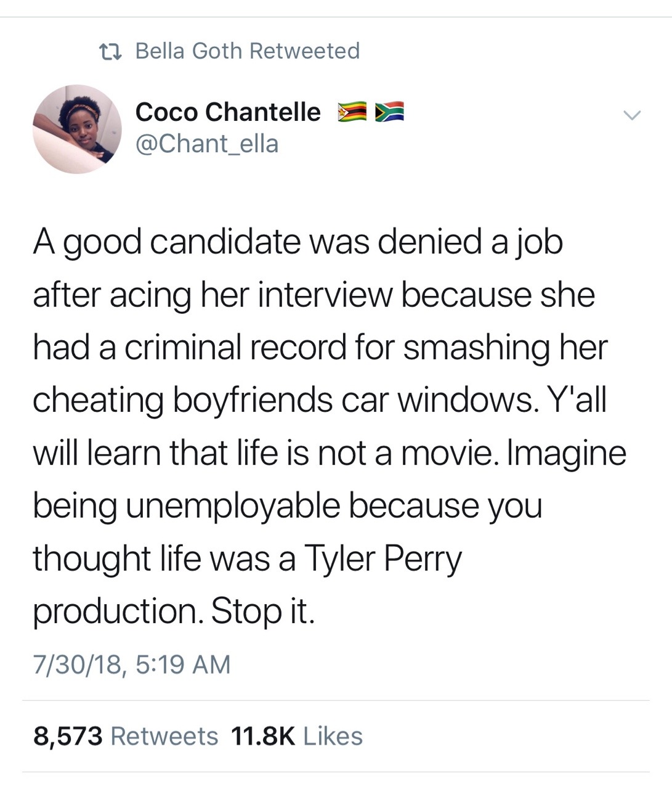This screenshot has height=789, width=672.
Task: Click the South Africa flag emoji
Action: [389, 112]
